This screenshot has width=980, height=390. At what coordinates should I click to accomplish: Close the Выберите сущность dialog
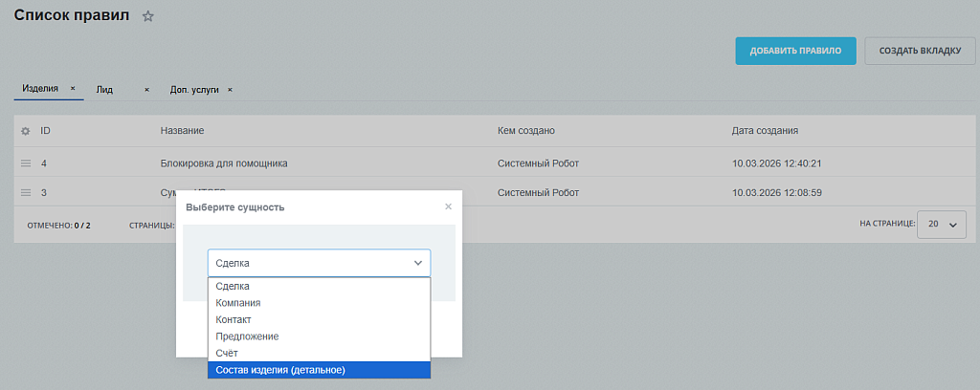pyautogui.click(x=448, y=206)
